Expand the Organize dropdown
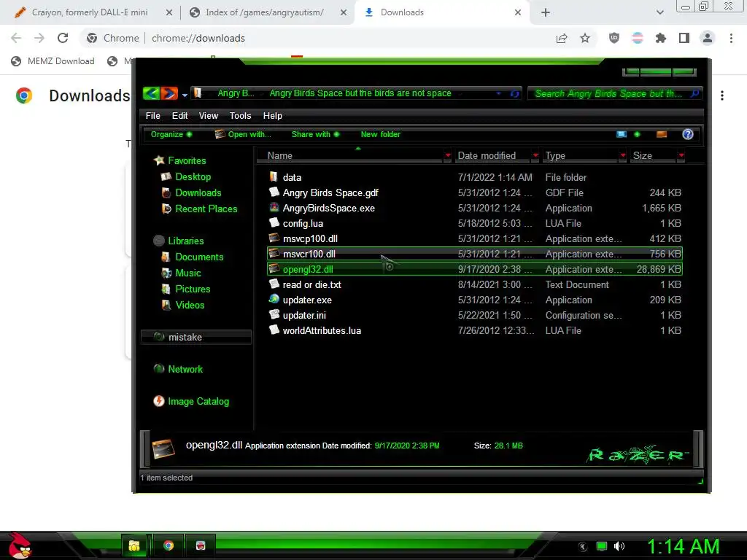This screenshot has height=560, width=747. pyautogui.click(x=171, y=134)
